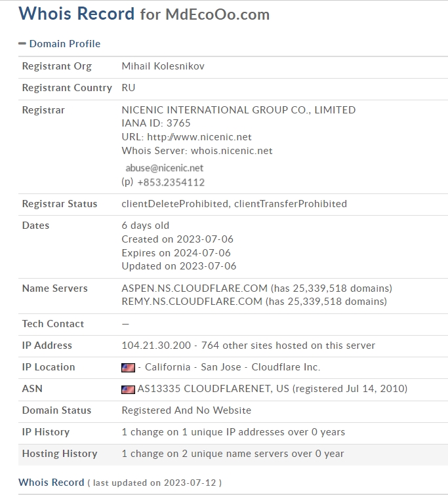This screenshot has width=448, height=495.
Task: View IP History change details
Action: pyautogui.click(x=233, y=432)
